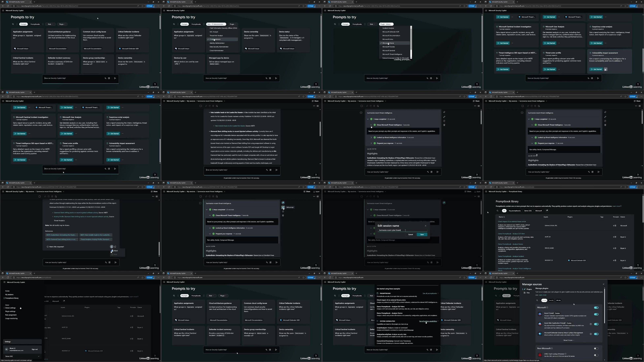This screenshot has width=644, height=362.
Task: Click help question mark in Manage sources window
Action: click(x=638, y=356)
